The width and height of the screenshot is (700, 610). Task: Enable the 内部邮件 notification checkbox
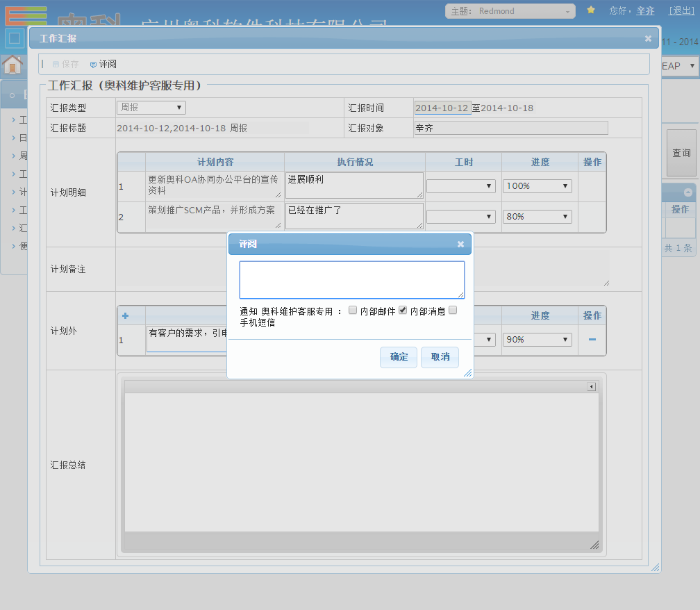pyautogui.click(x=353, y=311)
